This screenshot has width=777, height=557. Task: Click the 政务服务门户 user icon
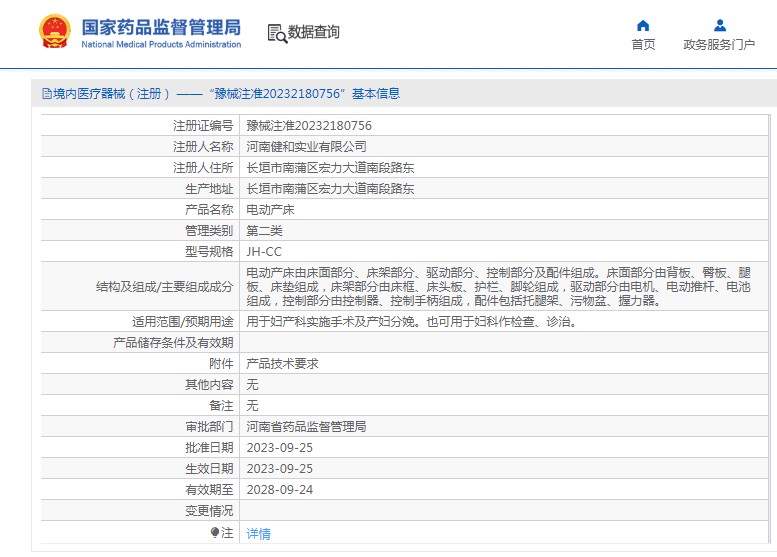coord(720,25)
